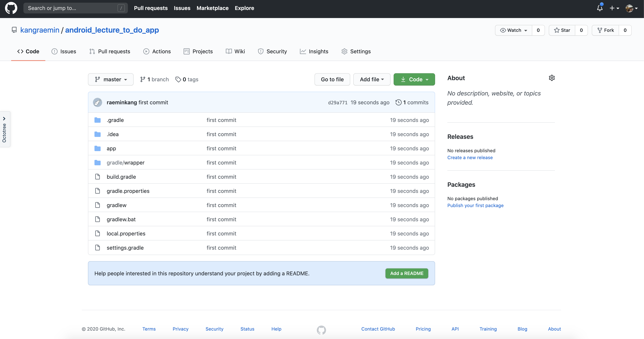Open the Pricing footer link
644x339 pixels.
423,329
